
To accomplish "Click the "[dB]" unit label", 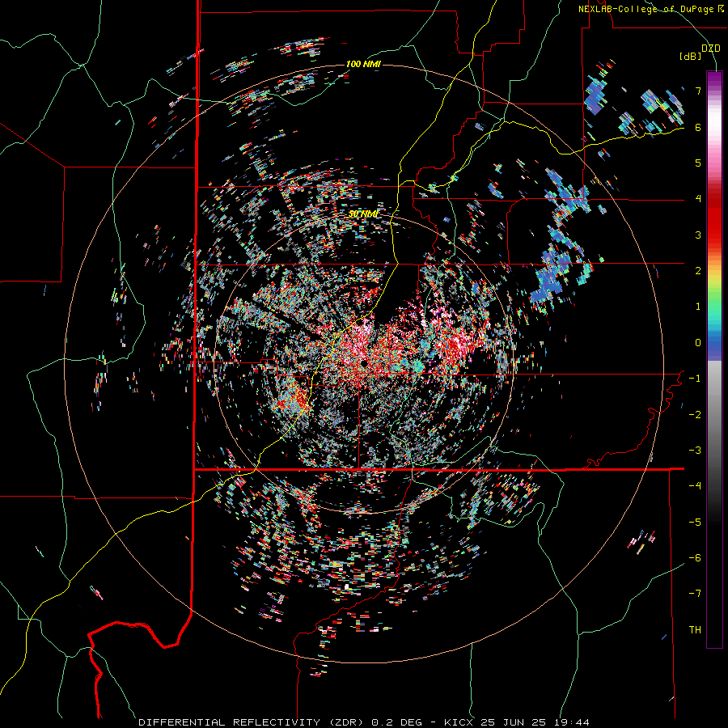I will pos(690,57).
